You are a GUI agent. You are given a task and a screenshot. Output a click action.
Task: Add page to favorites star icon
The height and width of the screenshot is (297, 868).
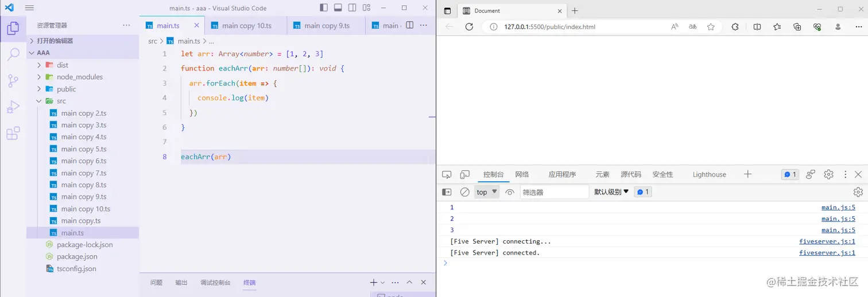[x=711, y=27]
